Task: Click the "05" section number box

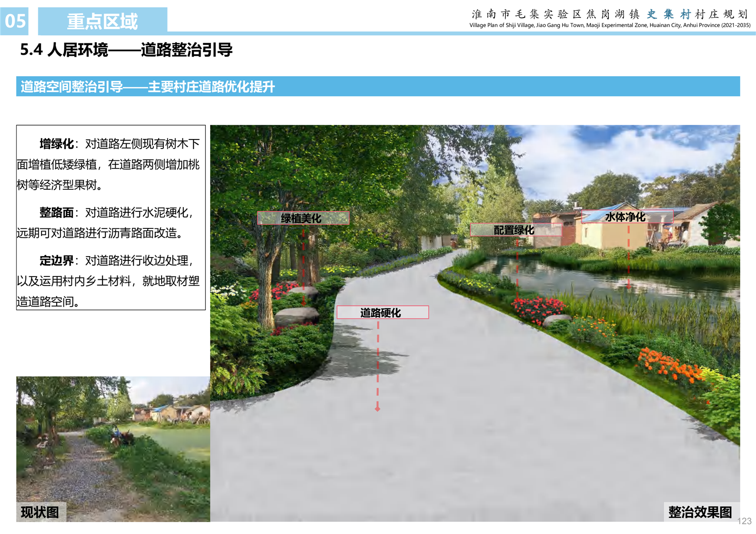Action: (15, 21)
